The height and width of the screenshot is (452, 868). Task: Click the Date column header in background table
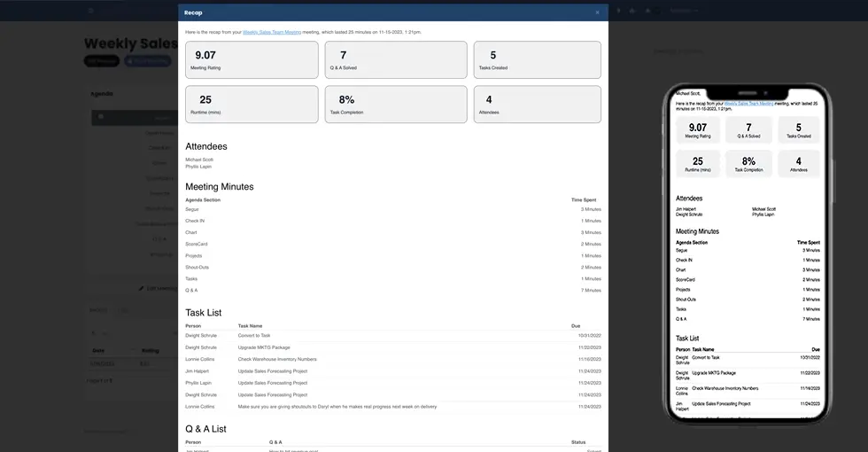coord(98,350)
